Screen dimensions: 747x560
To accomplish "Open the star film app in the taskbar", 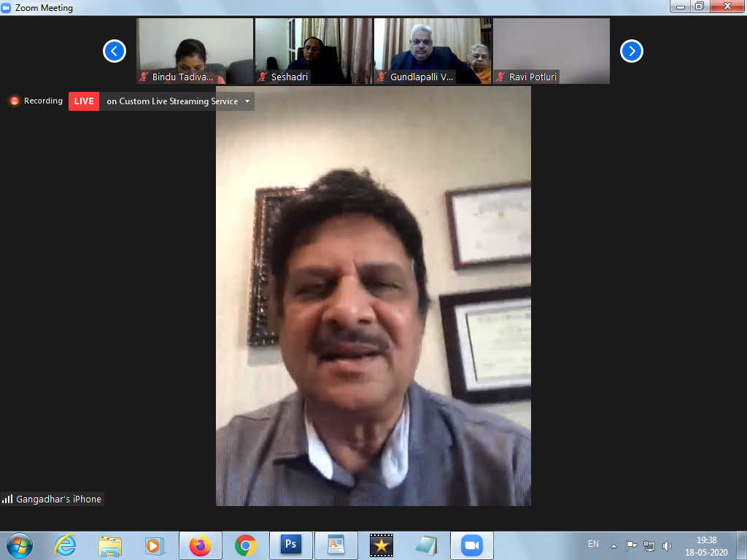I will [x=381, y=545].
